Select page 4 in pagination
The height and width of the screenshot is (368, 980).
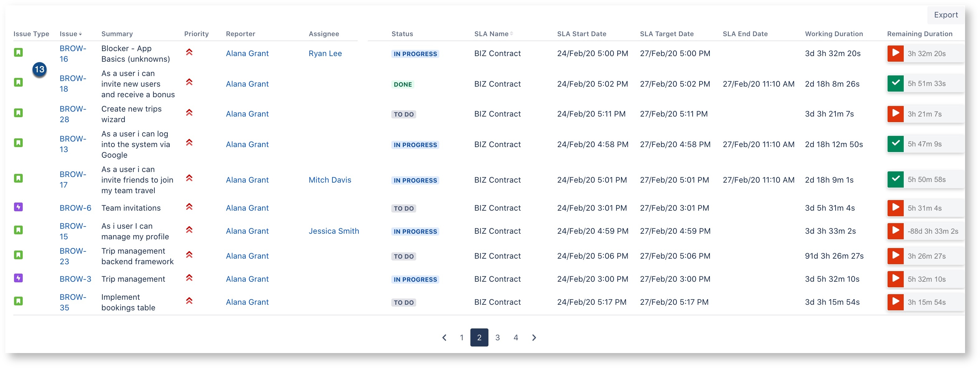[x=516, y=337]
